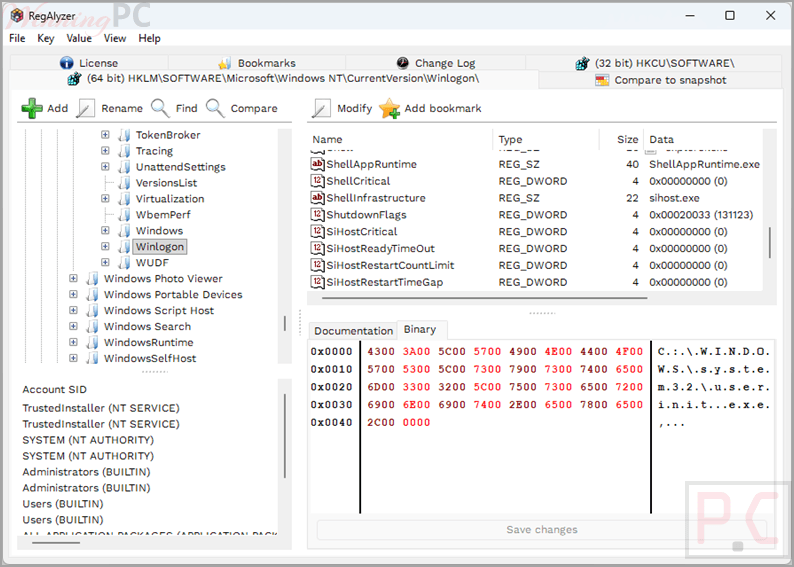Click the Add bookmark star icon
Screen dimensions: 794x567
(x=389, y=108)
